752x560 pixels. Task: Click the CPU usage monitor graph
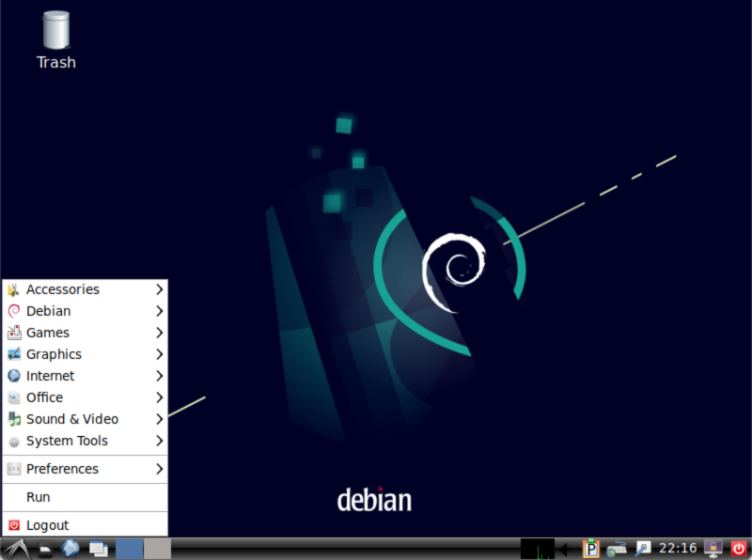[536, 548]
